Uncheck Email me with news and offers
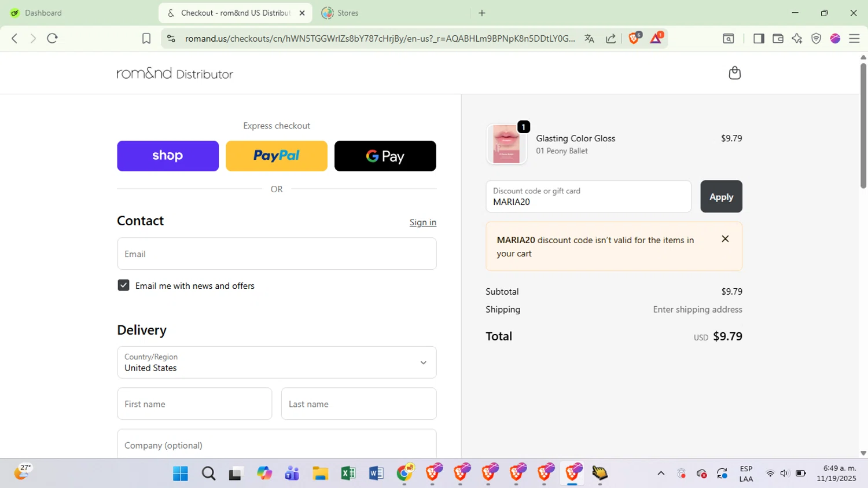The image size is (868, 488). [x=123, y=285]
